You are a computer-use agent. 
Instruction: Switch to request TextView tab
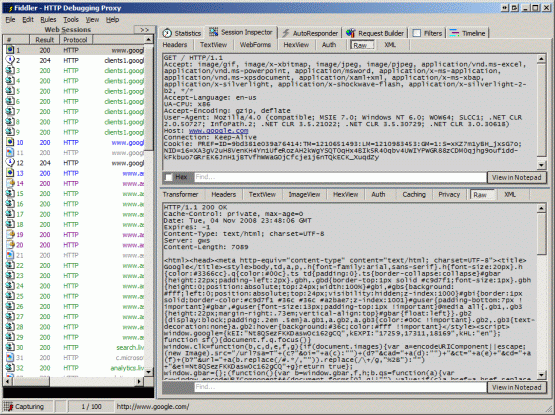click(213, 45)
